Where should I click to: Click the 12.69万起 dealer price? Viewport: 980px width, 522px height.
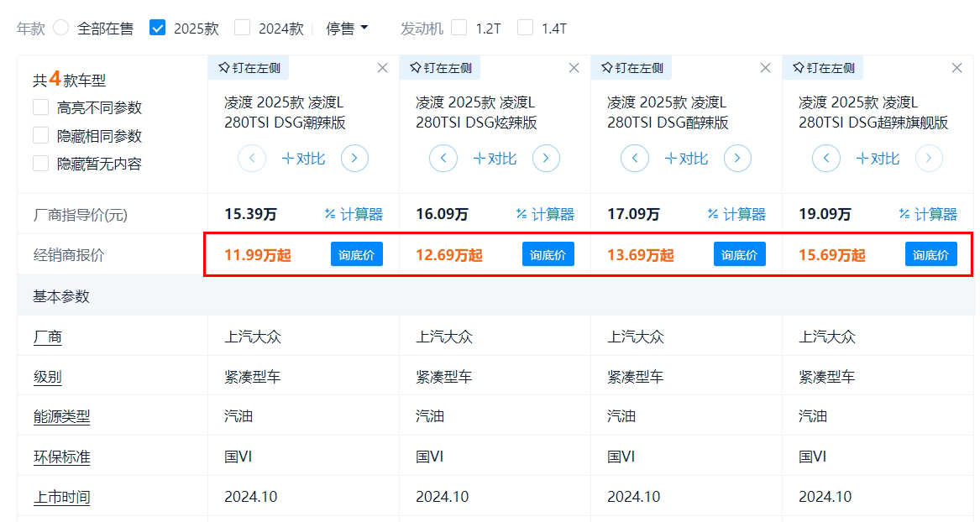tap(448, 255)
